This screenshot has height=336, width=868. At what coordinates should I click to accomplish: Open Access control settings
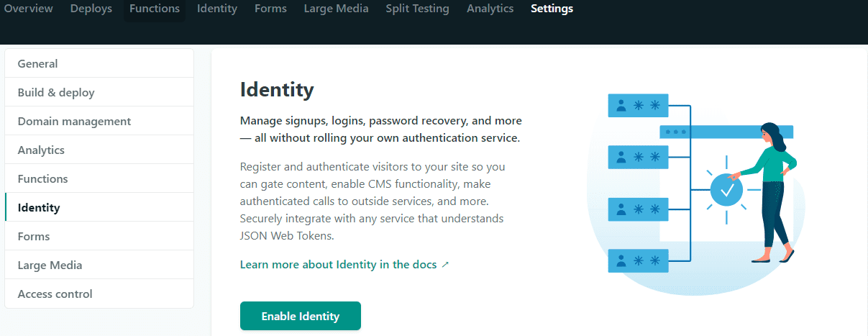click(x=55, y=294)
